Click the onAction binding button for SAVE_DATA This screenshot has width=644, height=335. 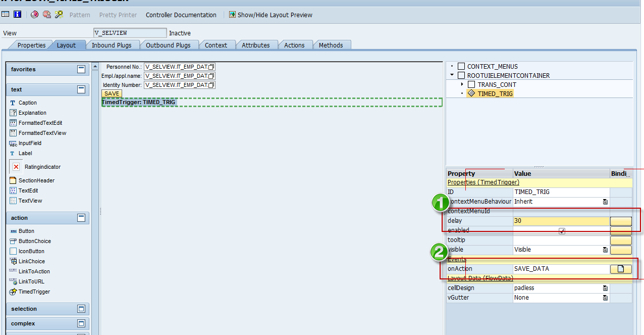pyautogui.click(x=621, y=269)
